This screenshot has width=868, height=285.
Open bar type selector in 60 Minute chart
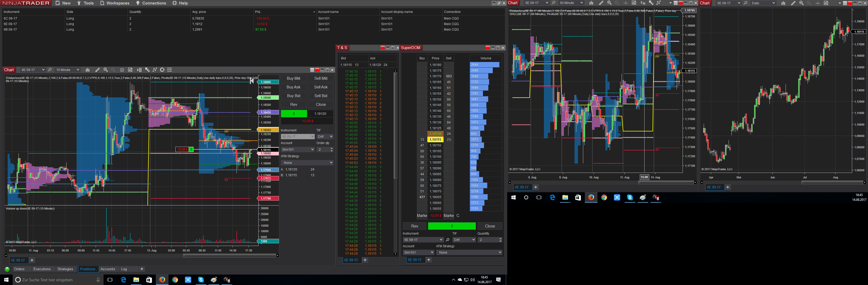pyautogui.click(x=591, y=3)
